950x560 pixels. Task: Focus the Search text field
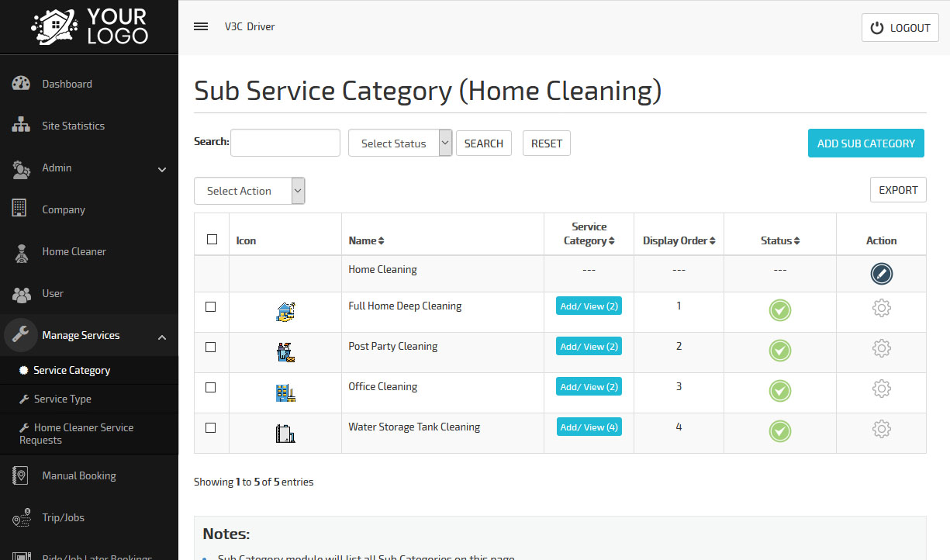coord(285,143)
